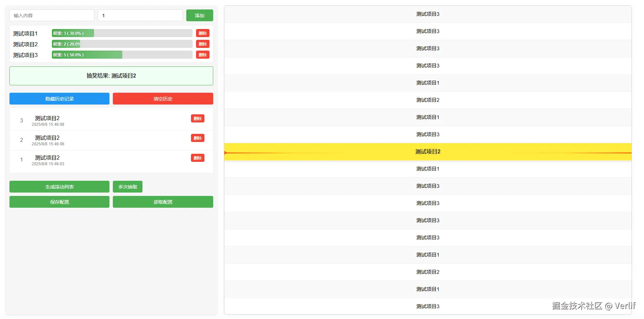Click the 测试项目3 weight bar at 50%
The height and width of the screenshot is (319, 644).
pyautogui.click(x=122, y=55)
